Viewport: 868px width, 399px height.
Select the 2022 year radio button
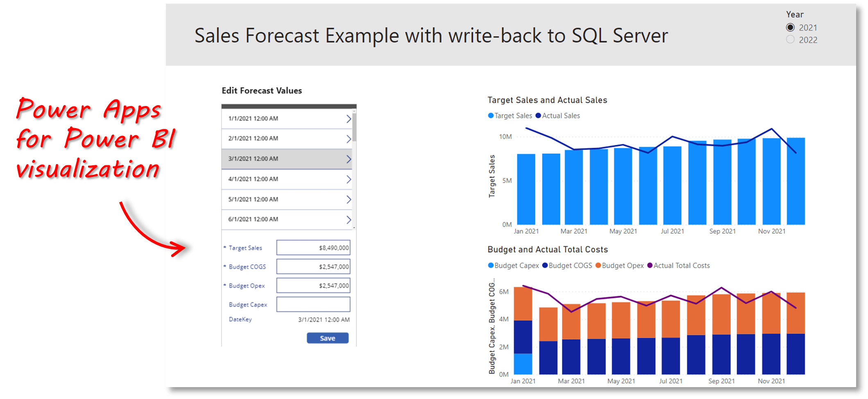click(x=789, y=40)
